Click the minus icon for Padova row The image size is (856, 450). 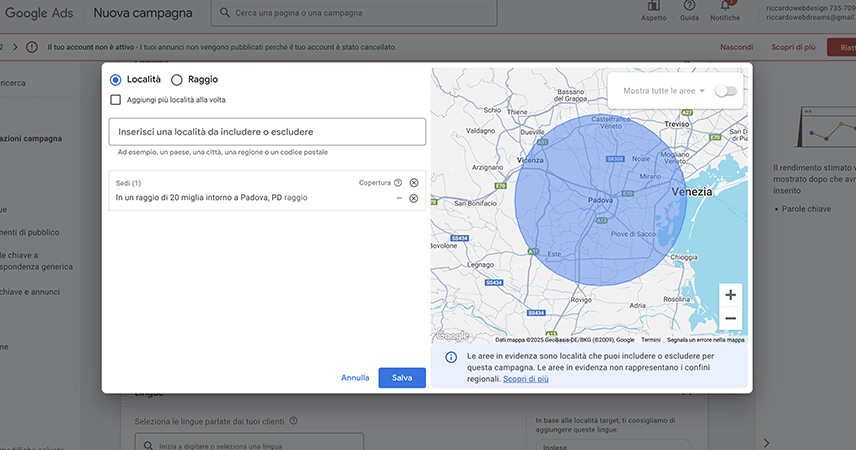coord(399,198)
